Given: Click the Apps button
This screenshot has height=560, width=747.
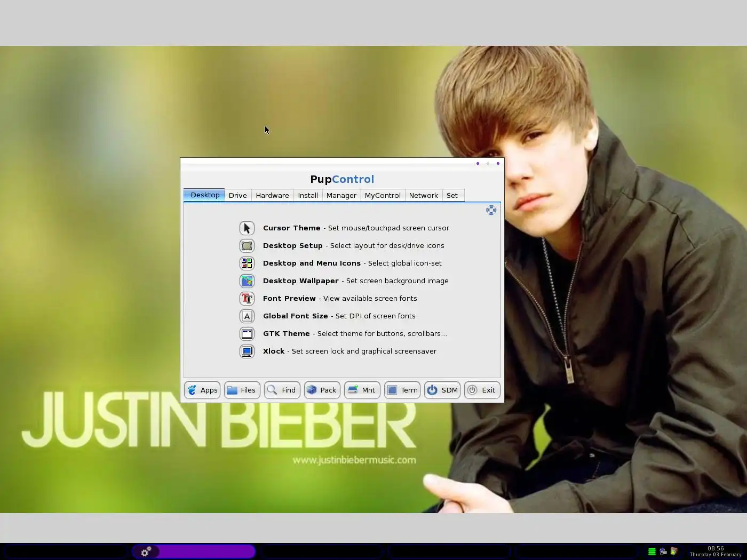Looking at the screenshot, I should click(x=202, y=390).
